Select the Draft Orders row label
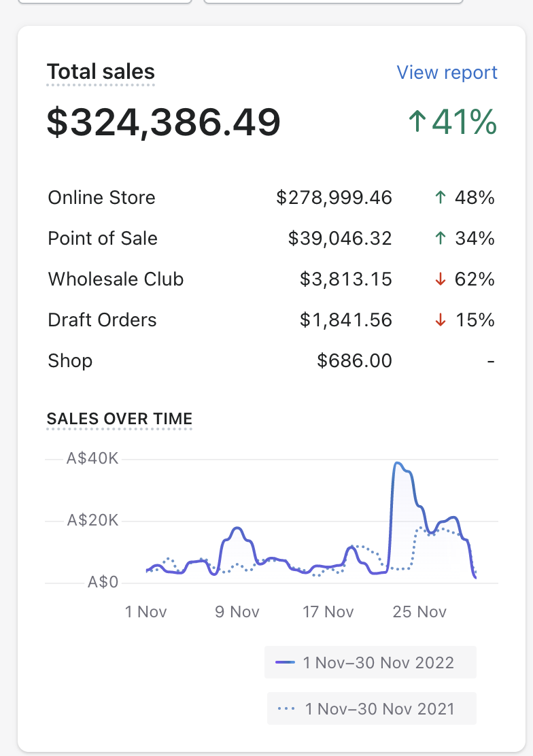Image resolution: width=533 pixels, height=756 pixels. [102, 320]
